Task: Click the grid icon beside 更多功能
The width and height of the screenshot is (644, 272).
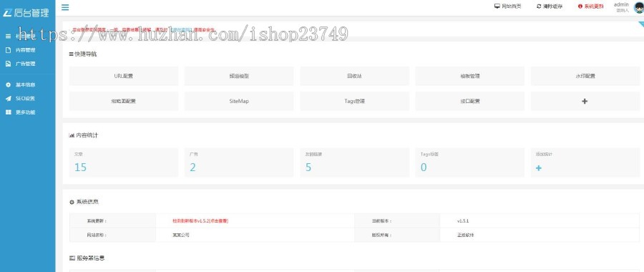Action: [8, 112]
